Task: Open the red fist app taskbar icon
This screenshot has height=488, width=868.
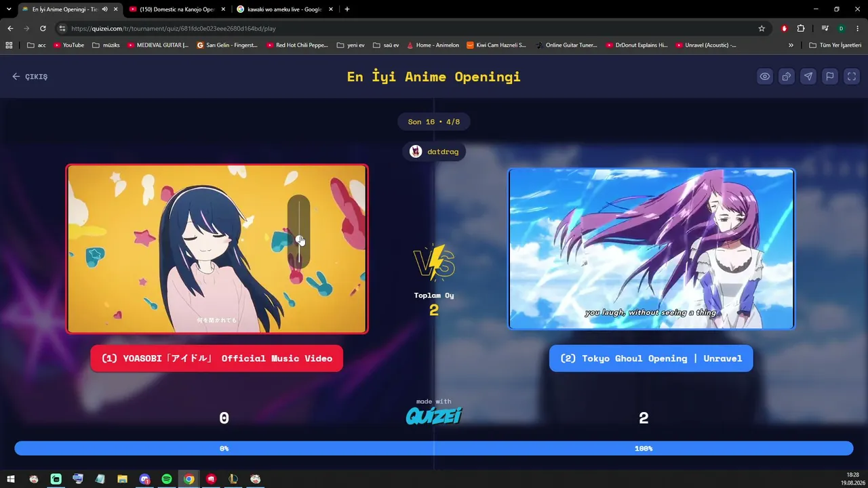Action: (x=211, y=479)
